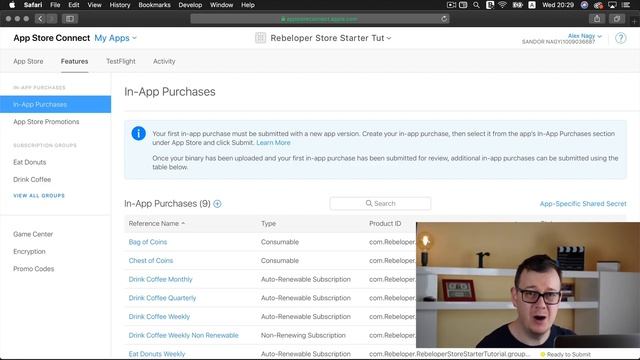
Task: Open the help question mark icon
Action: coord(621,38)
